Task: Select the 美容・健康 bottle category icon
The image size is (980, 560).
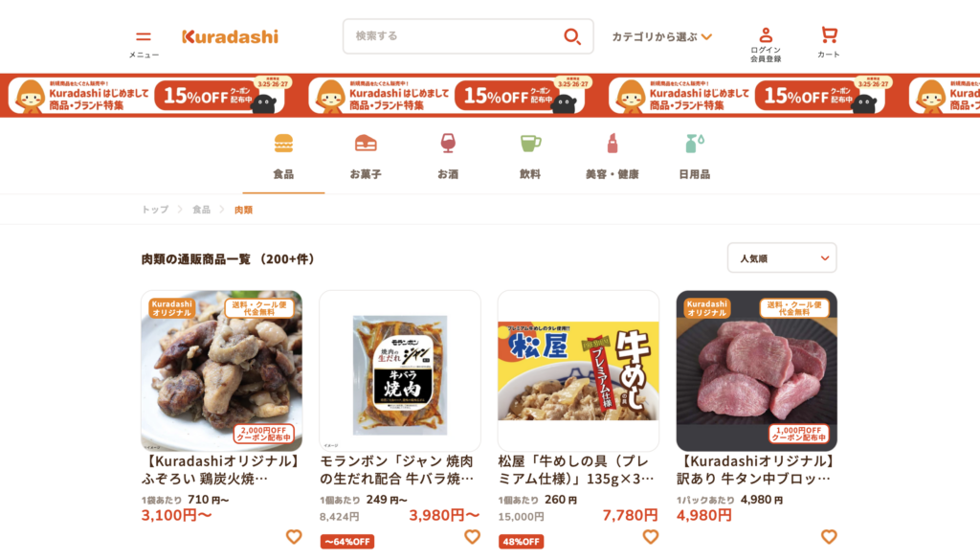Action: (612, 144)
